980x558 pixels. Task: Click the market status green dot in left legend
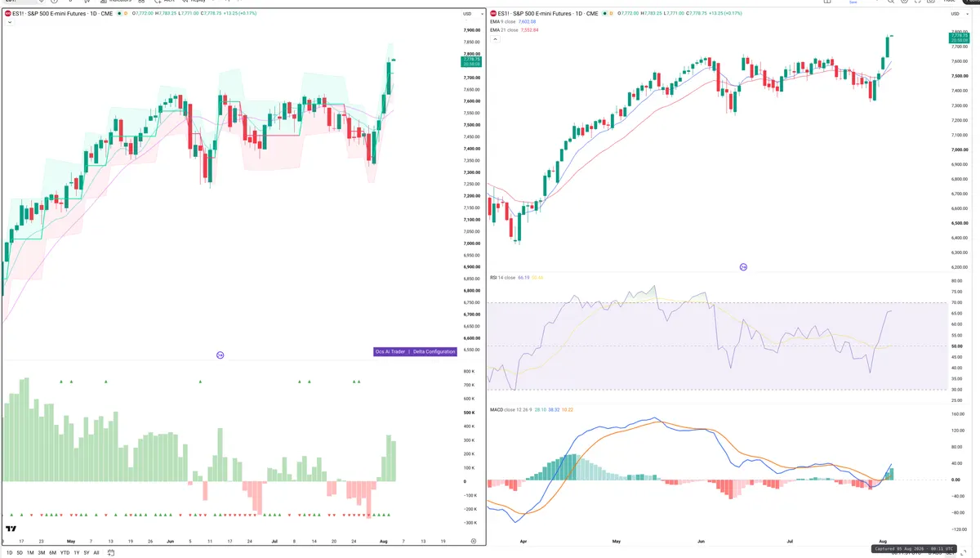tap(119, 14)
